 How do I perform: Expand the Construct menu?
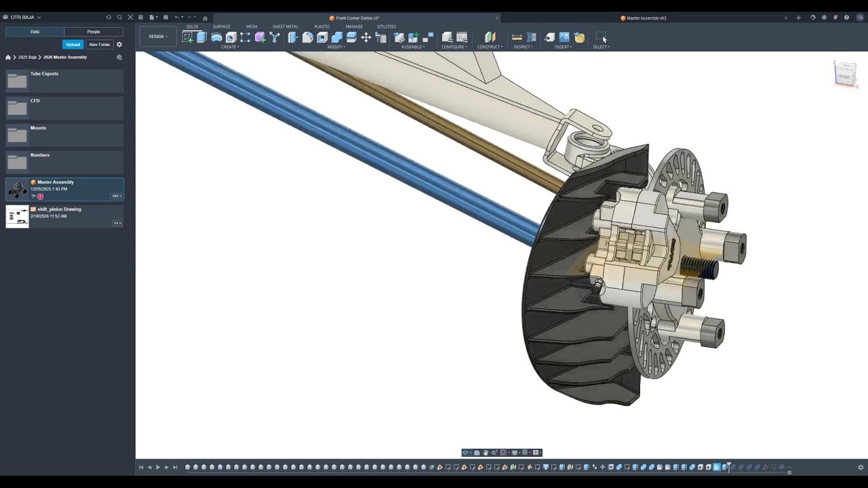[490, 47]
